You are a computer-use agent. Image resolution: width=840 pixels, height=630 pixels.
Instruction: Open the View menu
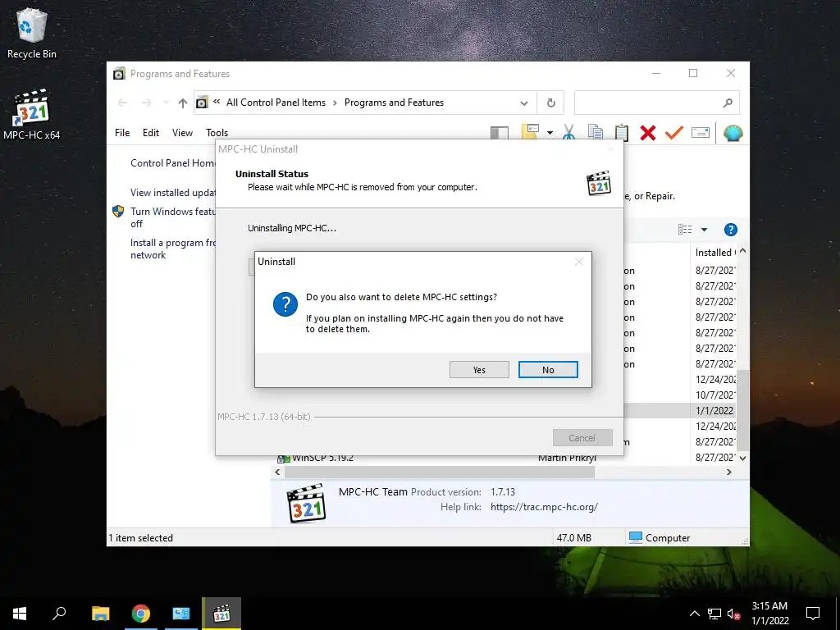coord(182,132)
